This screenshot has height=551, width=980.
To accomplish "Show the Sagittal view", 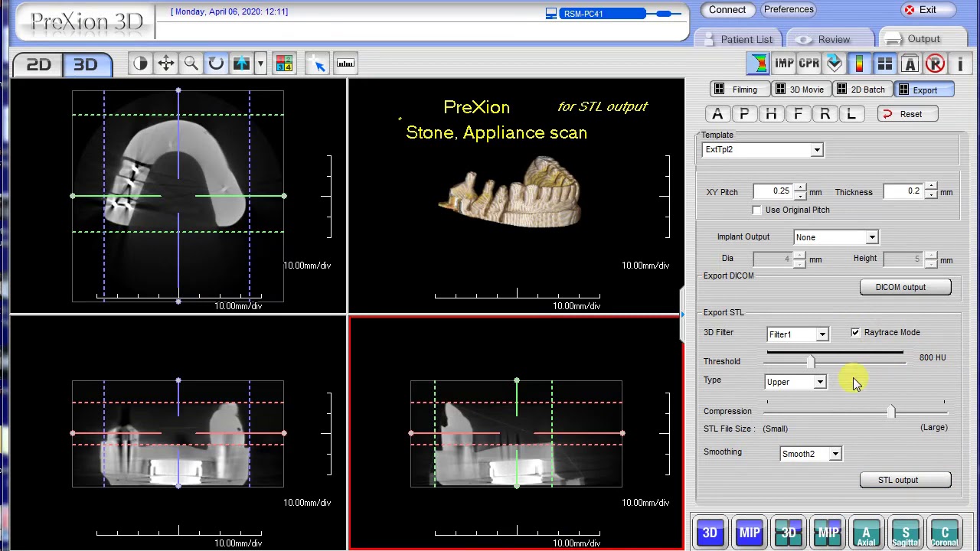I will tap(906, 533).
